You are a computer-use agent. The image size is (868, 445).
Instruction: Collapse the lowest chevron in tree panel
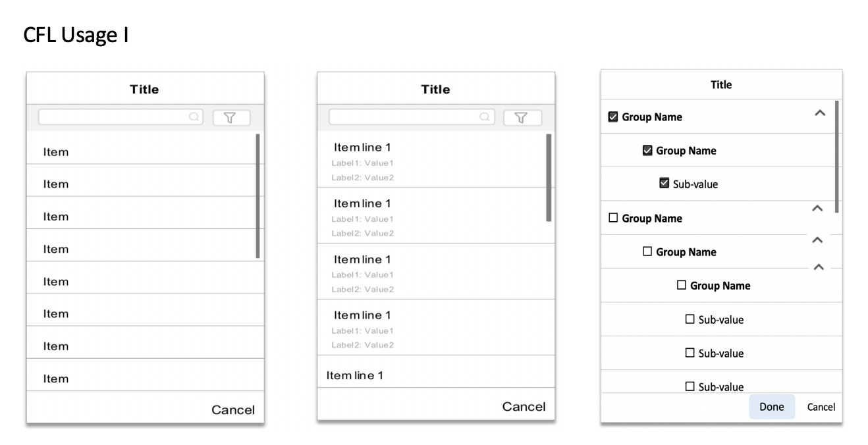click(819, 267)
